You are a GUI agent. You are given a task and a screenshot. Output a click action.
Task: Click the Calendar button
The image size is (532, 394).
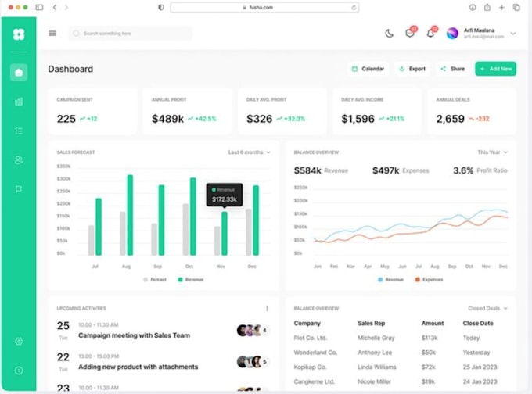point(368,69)
